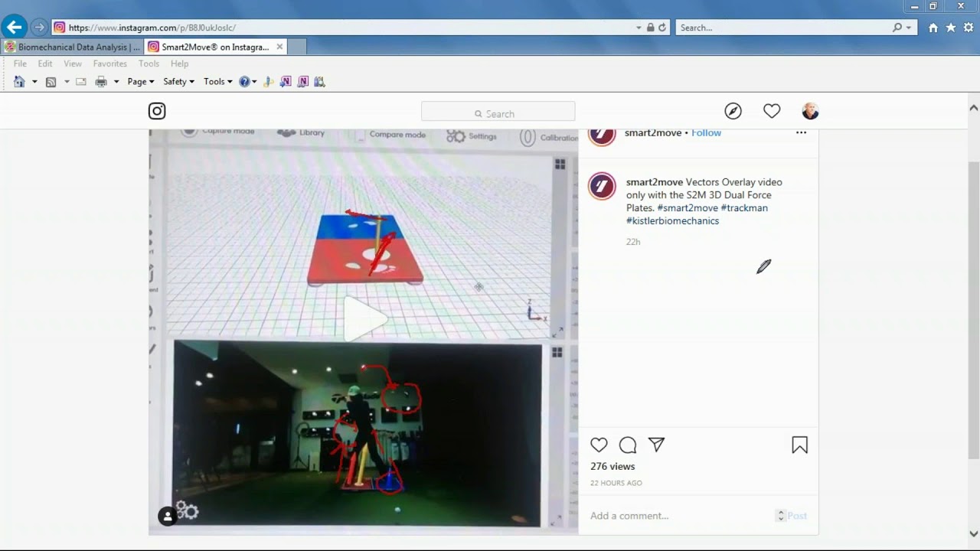
Task: Expand the Print dropdown arrow
Action: pyautogui.click(x=116, y=82)
